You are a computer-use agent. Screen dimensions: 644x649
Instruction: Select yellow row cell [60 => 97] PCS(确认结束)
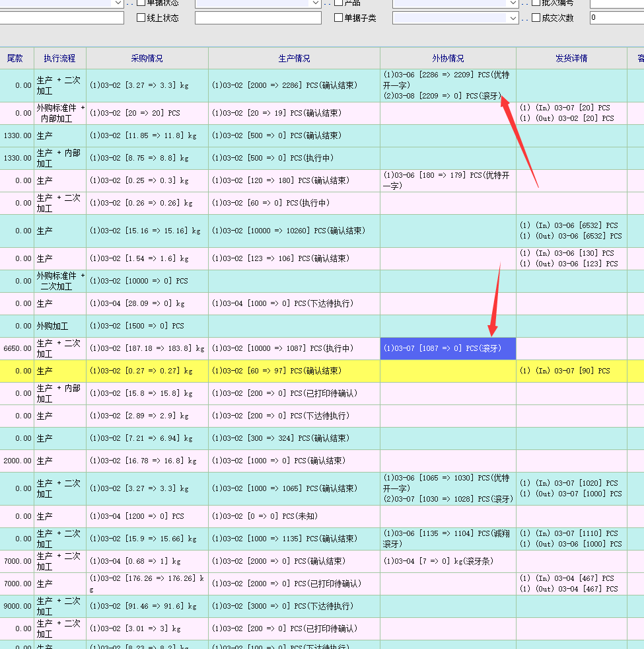pos(294,371)
